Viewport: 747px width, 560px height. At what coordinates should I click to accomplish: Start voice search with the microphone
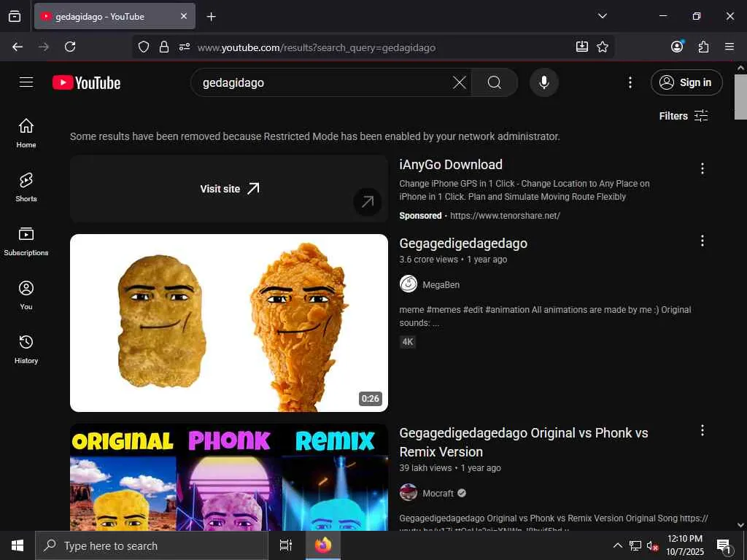pyautogui.click(x=544, y=82)
